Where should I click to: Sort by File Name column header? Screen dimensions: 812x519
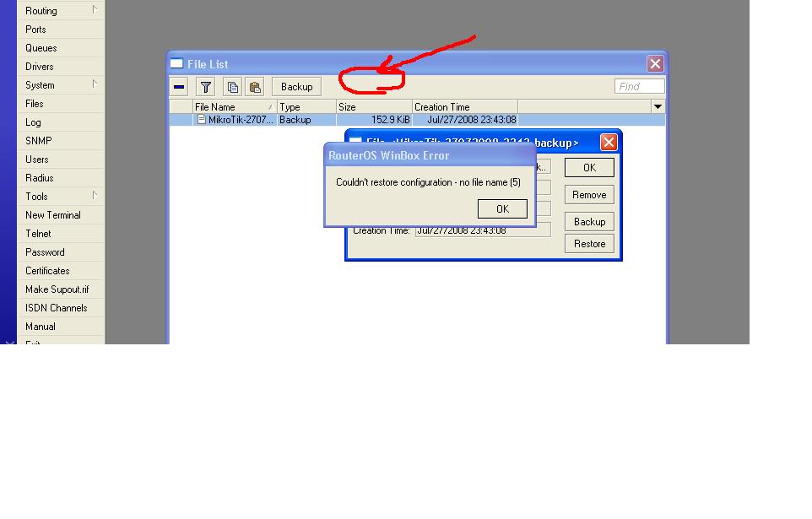[x=235, y=106]
